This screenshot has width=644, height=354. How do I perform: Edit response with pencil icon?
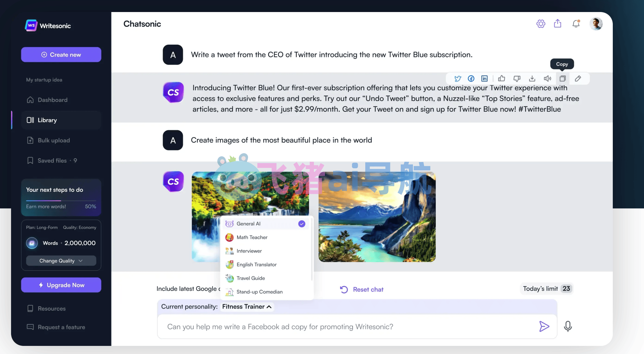[x=578, y=79]
